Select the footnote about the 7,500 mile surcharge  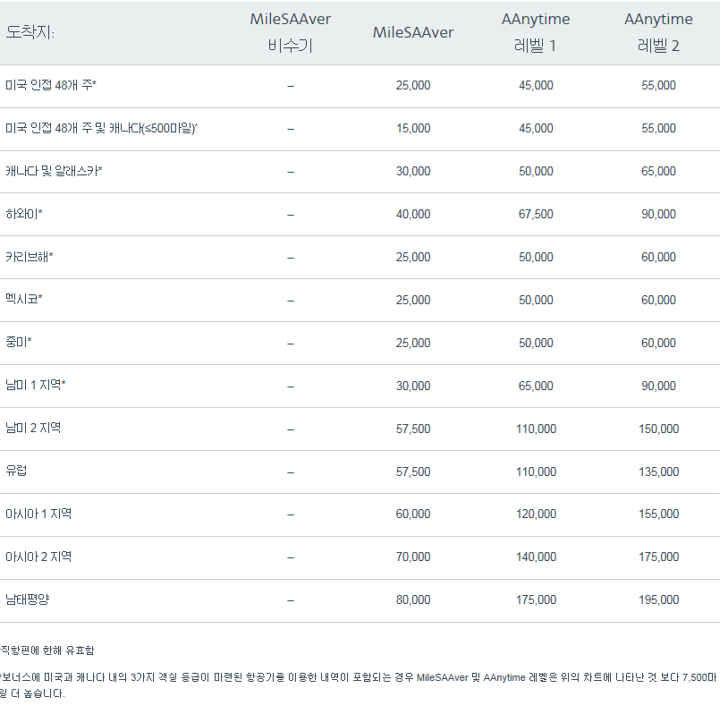click(359, 685)
